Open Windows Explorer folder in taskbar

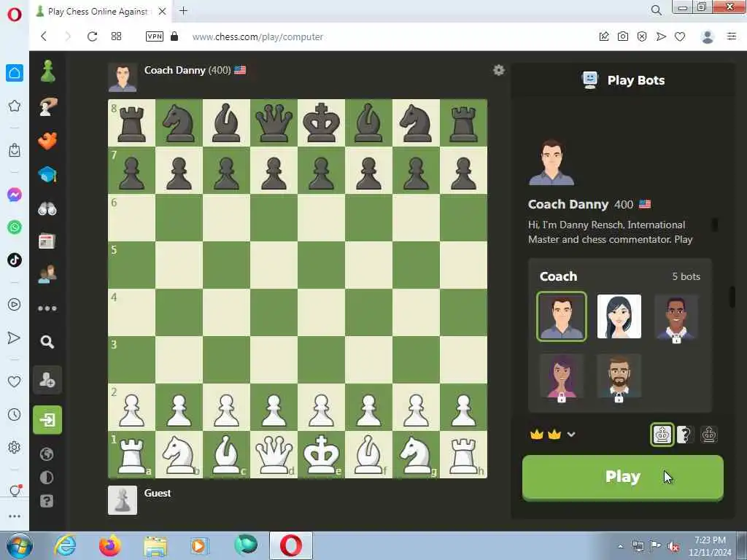pyautogui.click(x=155, y=545)
